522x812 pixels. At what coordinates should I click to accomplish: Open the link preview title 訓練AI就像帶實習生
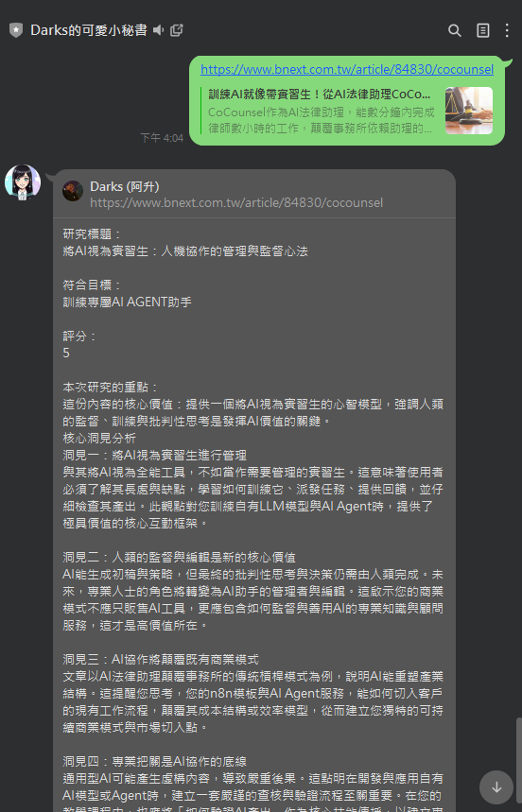(x=320, y=95)
